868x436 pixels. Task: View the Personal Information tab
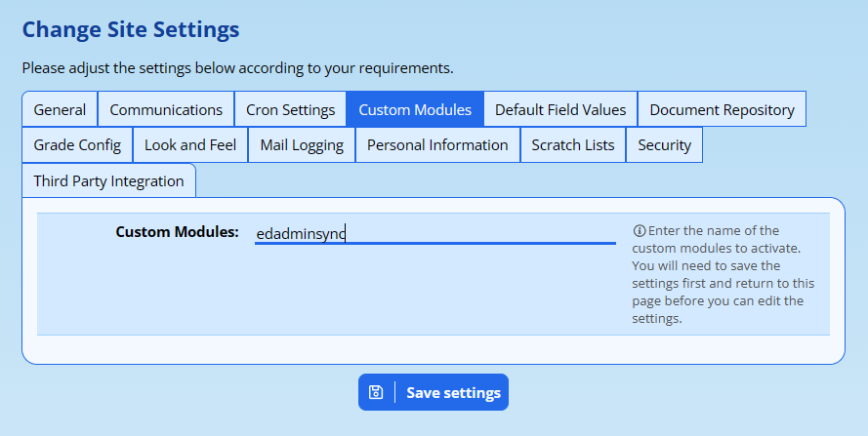[437, 145]
